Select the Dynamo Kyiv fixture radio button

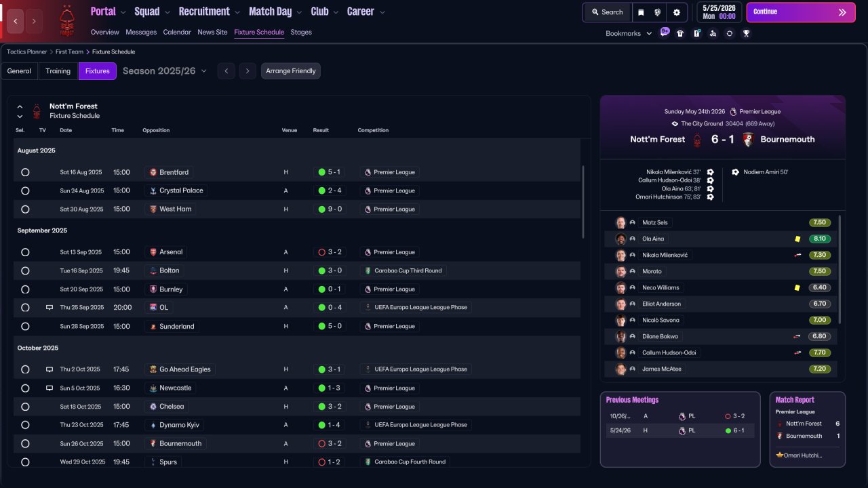coord(25,425)
